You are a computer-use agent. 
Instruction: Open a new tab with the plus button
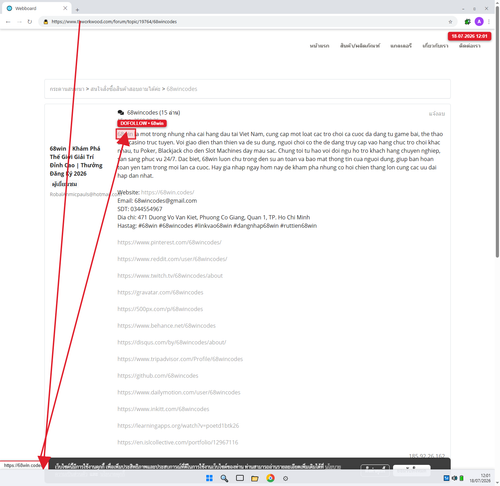(77, 10)
